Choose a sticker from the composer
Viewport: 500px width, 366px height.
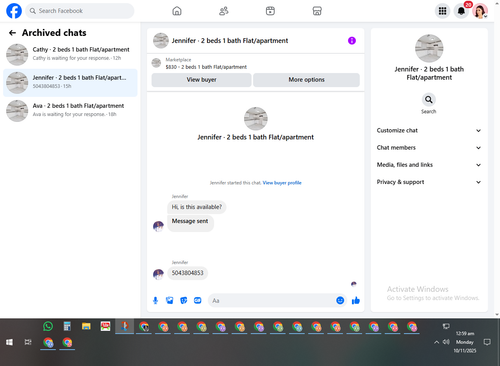coord(184,300)
